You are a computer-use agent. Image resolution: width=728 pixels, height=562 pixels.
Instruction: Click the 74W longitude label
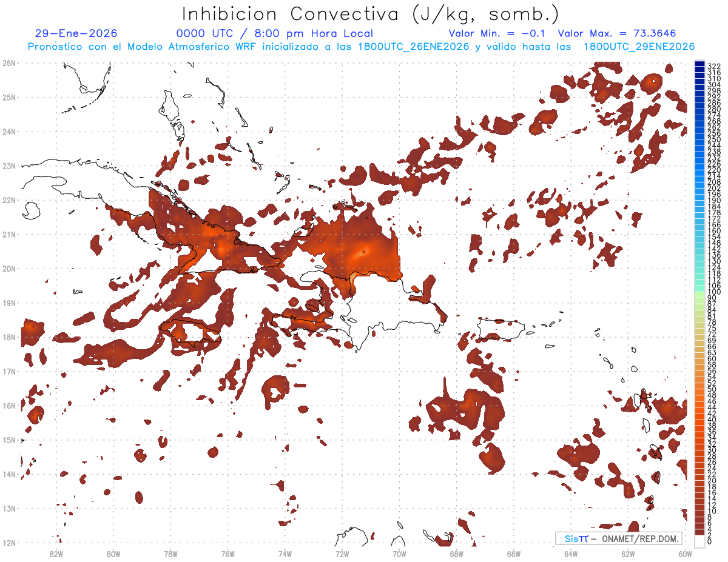(x=285, y=553)
